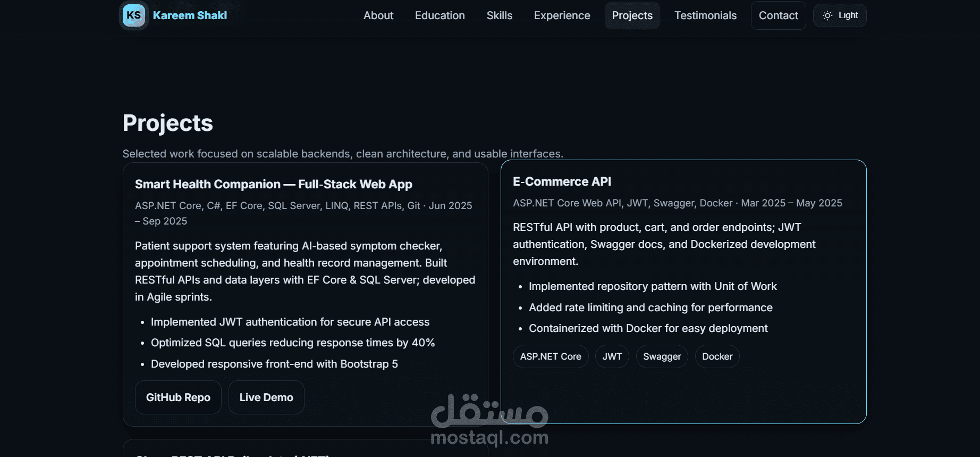Click the 'RESTful API with product, cart' description
This screenshot has height=457, width=980.
664,244
